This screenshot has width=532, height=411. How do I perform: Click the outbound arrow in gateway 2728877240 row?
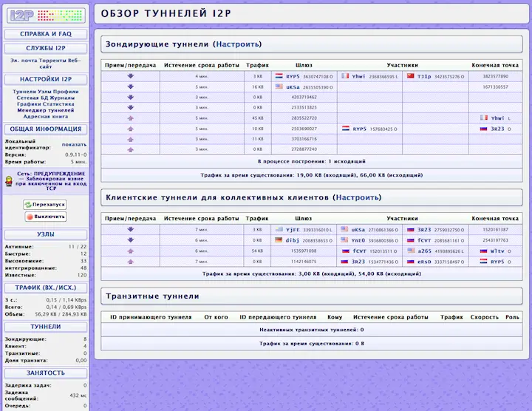click(x=131, y=149)
